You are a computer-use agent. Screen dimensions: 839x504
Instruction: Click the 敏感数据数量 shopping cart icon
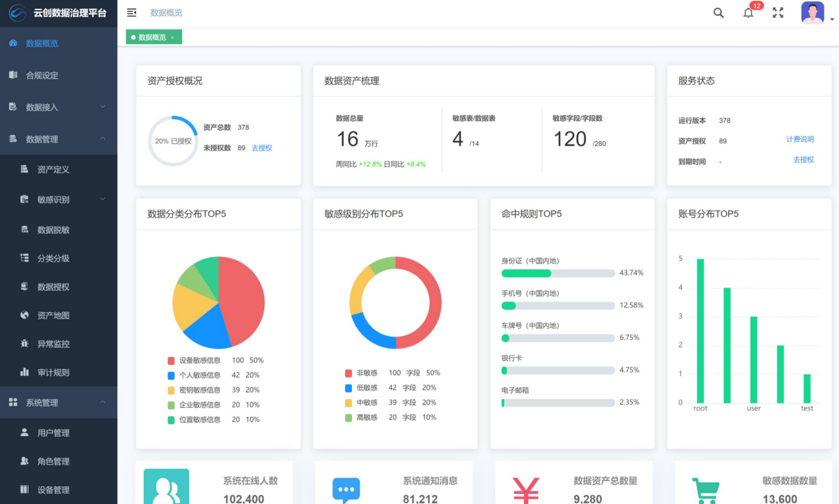[706, 491]
